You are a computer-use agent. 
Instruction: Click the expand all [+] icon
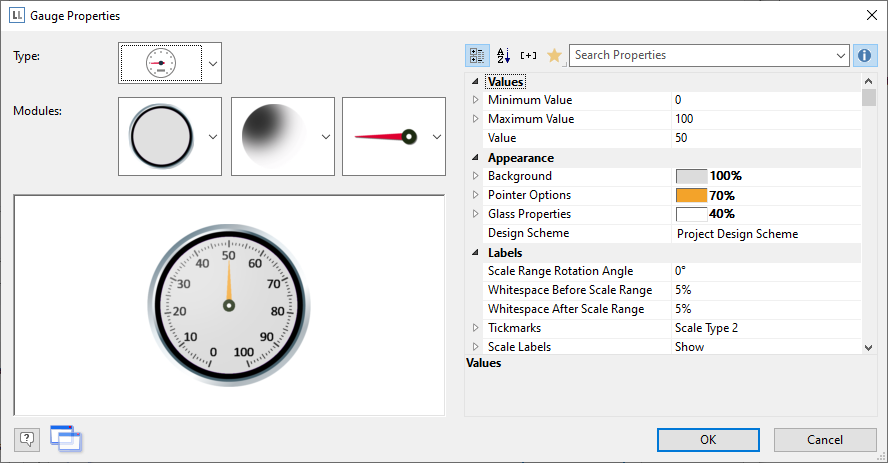click(x=529, y=56)
